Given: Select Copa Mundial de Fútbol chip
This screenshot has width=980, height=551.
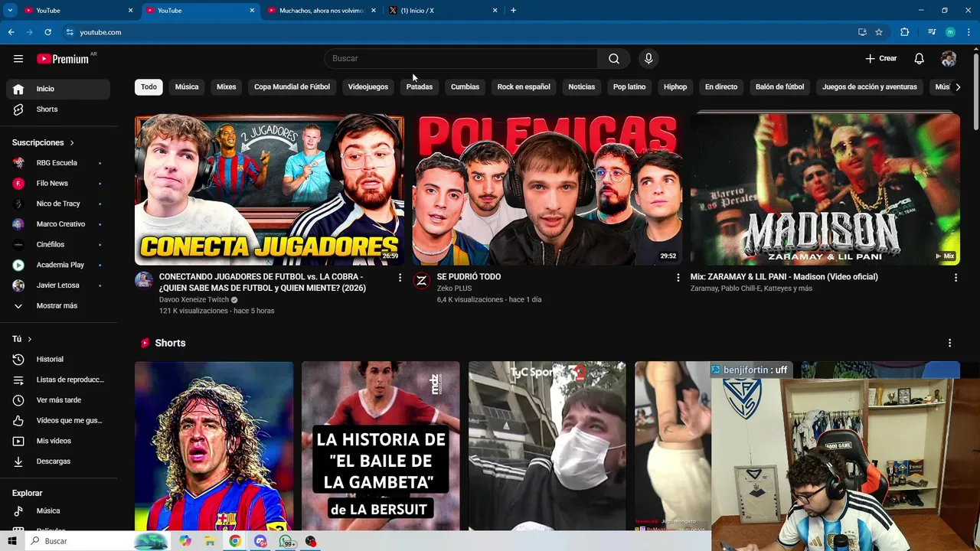Looking at the screenshot, I should [292, 86].
